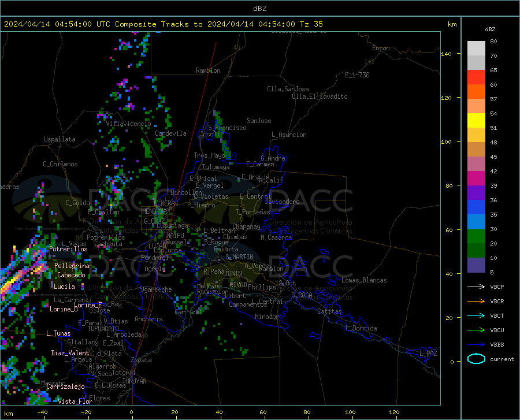
Task: Click the Catitas map label
Action: 330,311
